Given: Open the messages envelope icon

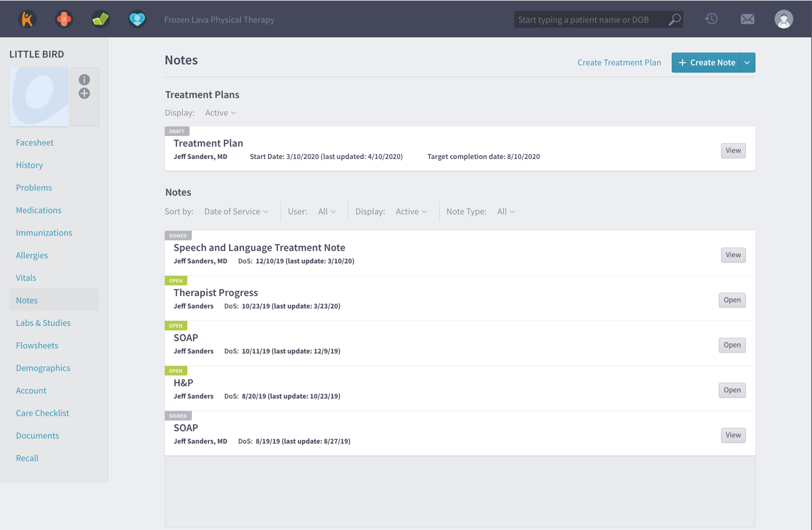Looking at the screenshot, I should (x=747, y=19).
